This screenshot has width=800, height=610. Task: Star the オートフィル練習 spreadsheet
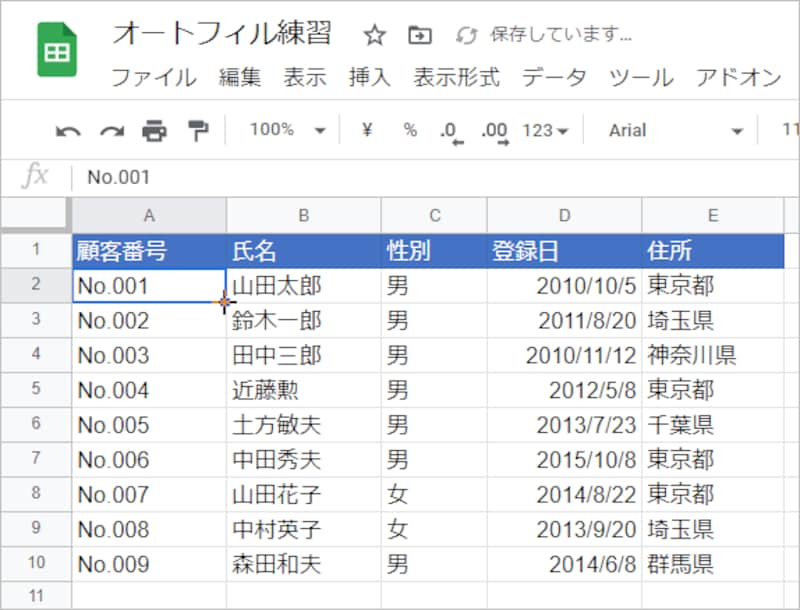373,34
